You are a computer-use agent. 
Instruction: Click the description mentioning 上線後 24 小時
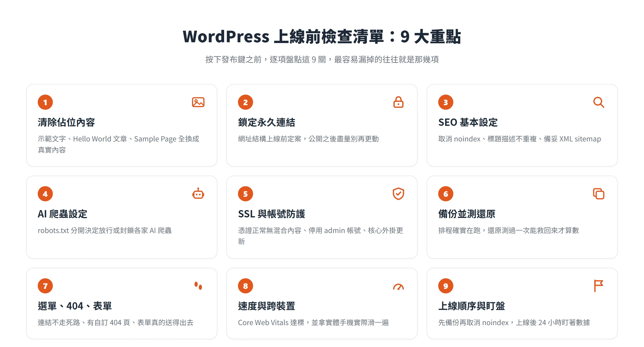pos(514,323)
